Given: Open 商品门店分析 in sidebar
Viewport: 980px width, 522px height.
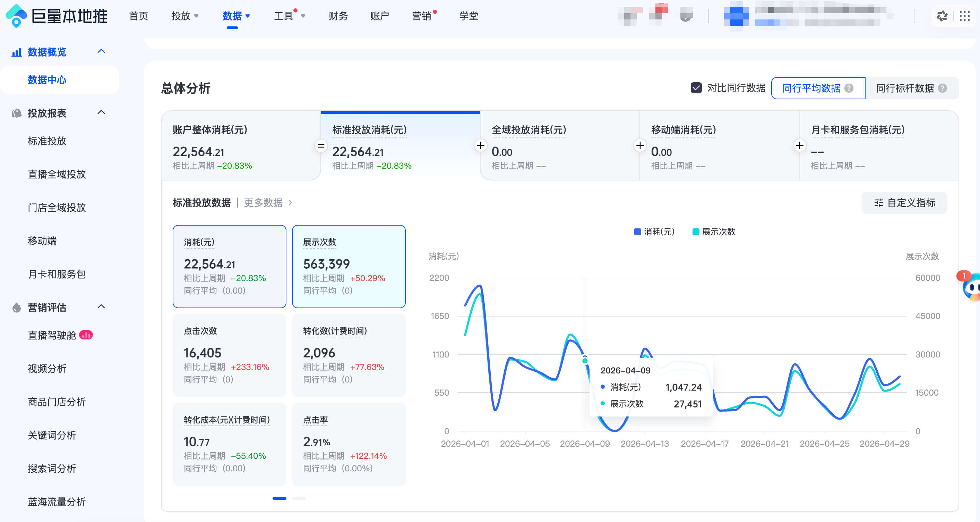Looking at the screenshot, I should coord(57,402).
